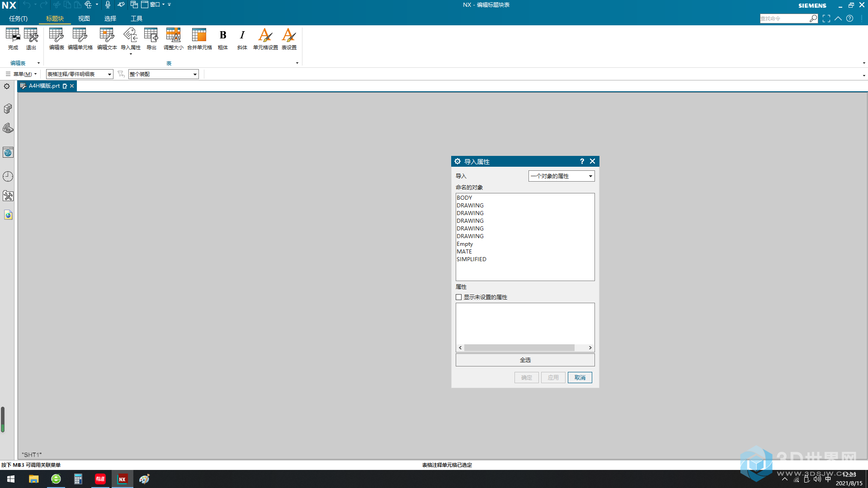Click the 导出 (Export) icon
This screenshot has height=488, width=868.
click(x=151, y=39)
